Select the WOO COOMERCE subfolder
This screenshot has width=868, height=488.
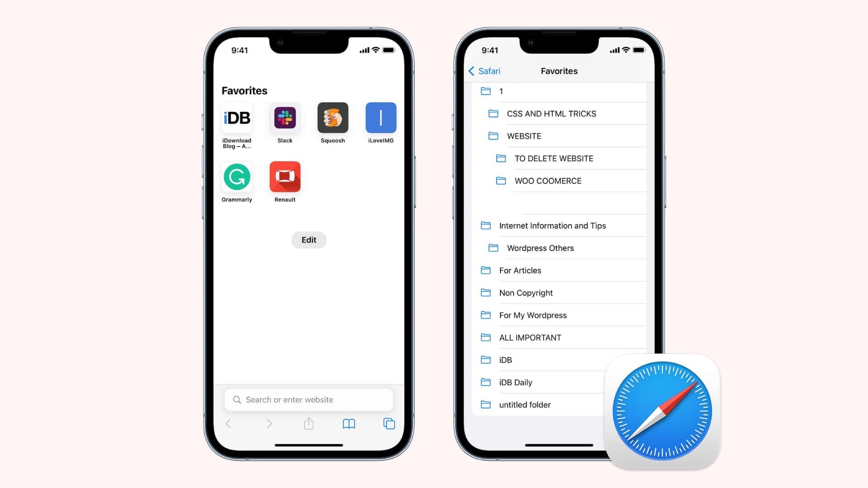pos(547,181)
